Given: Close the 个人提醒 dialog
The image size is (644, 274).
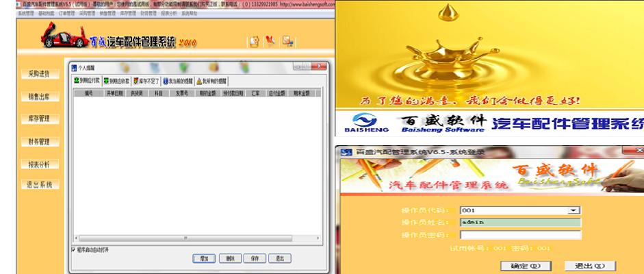Looking at the screenshot, I should [319, 66].
